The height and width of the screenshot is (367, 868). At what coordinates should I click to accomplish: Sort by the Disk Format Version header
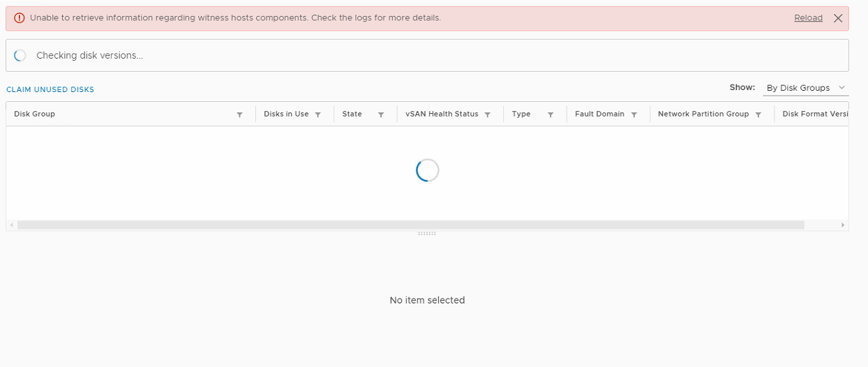coord(815,114)
